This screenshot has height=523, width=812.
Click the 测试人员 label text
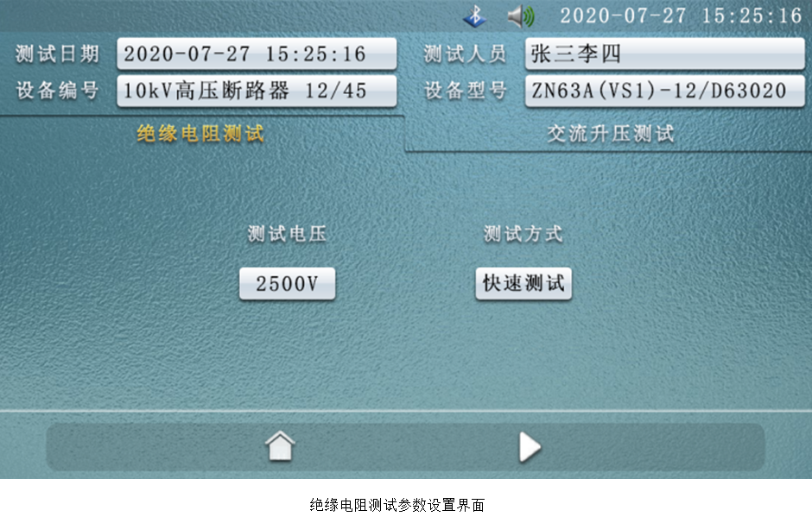[x=465, y=54]
